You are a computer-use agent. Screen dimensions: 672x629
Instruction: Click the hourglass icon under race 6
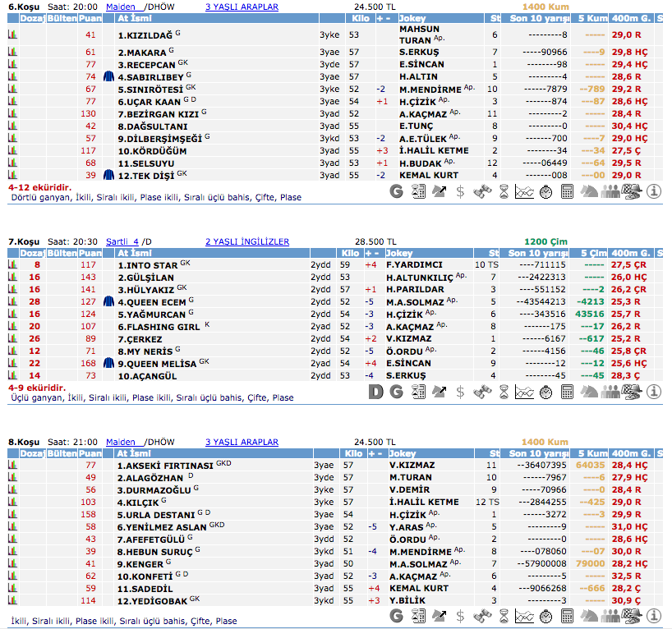tap(504, 192)
